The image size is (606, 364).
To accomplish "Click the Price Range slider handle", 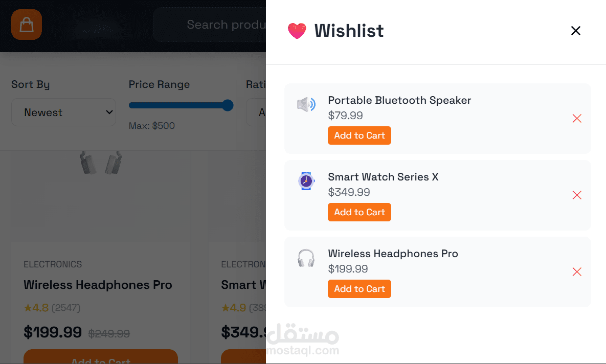I will pos(228,105).
